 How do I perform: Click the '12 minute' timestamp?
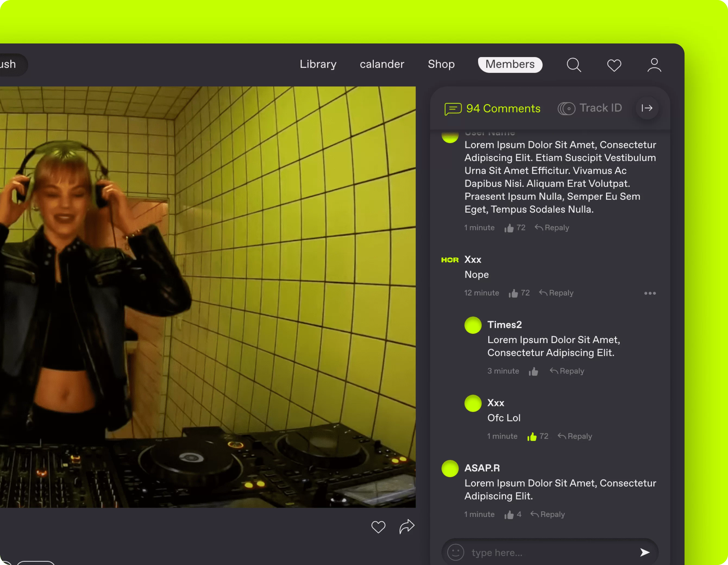(482, 293)
